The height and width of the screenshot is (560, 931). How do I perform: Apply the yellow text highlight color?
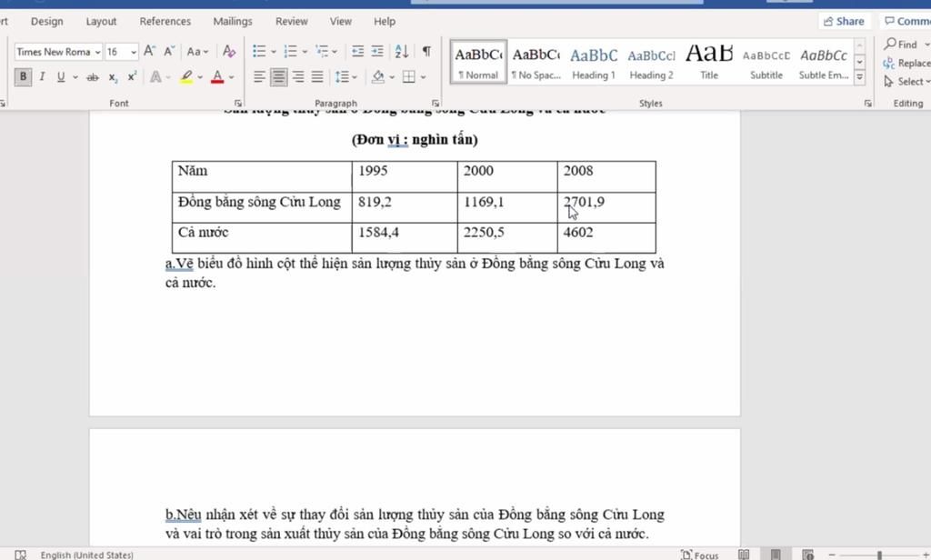coord(186,77)
